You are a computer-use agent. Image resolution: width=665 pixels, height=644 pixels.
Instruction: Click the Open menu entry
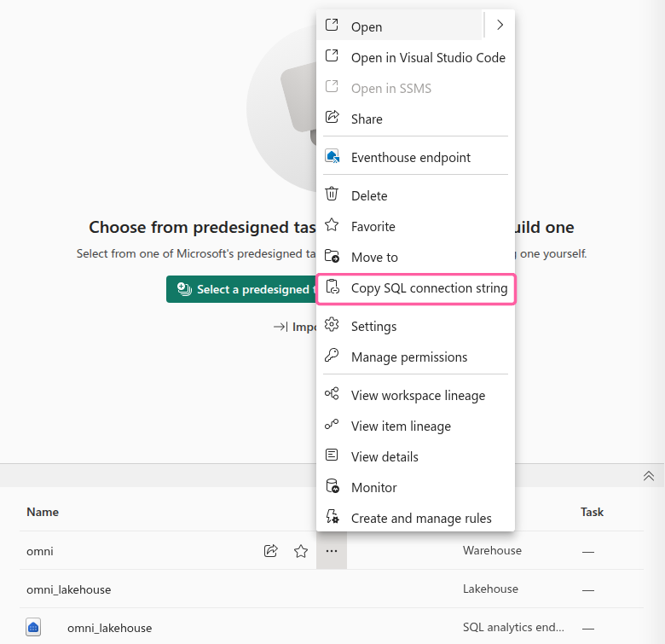(399, 26)
